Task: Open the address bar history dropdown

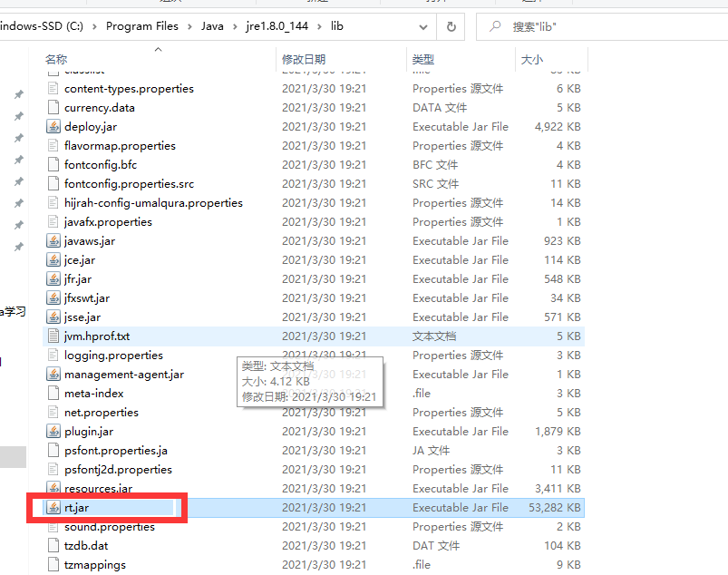Action: click(x=424, y=27)
